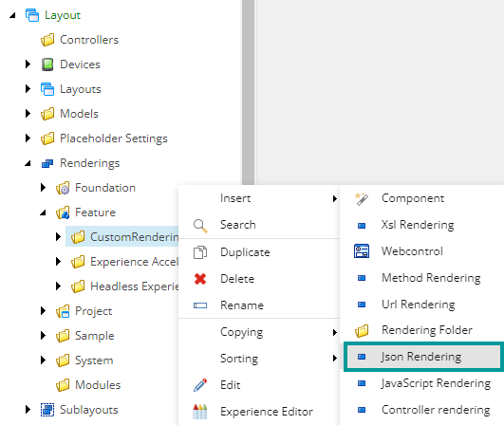The image size is (504, 425).
Task: Click the Webcontrol icon in submenu
Action: (362, 251)
